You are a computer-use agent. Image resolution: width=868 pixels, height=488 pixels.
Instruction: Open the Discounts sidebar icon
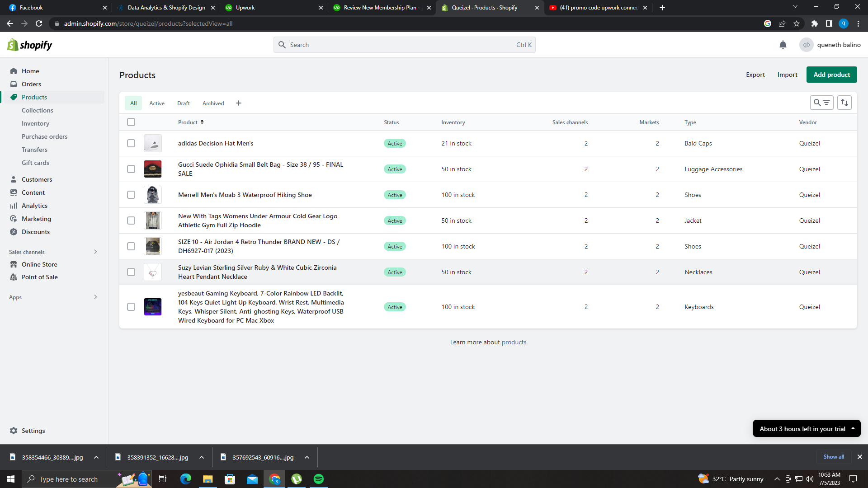coord(14,232)
